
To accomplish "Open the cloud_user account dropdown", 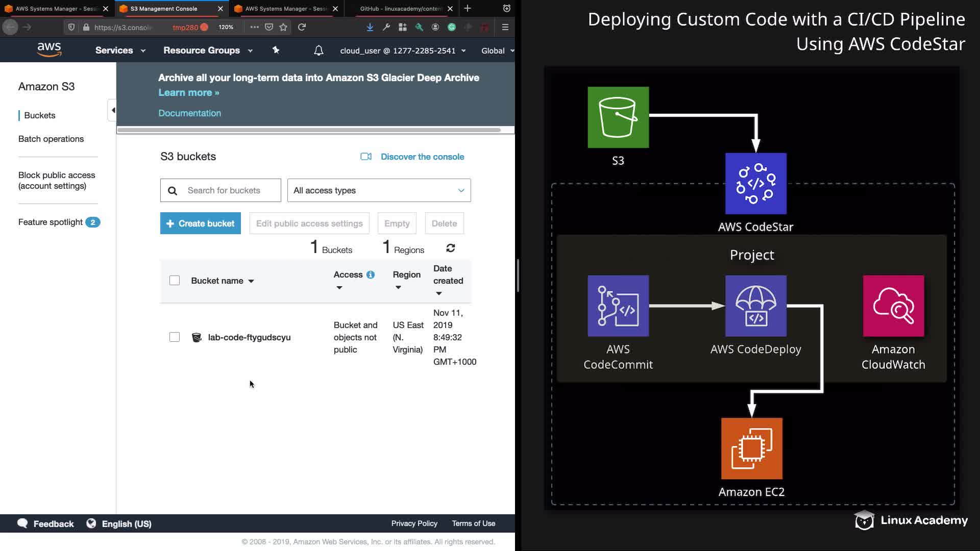I will click(403, 51).
